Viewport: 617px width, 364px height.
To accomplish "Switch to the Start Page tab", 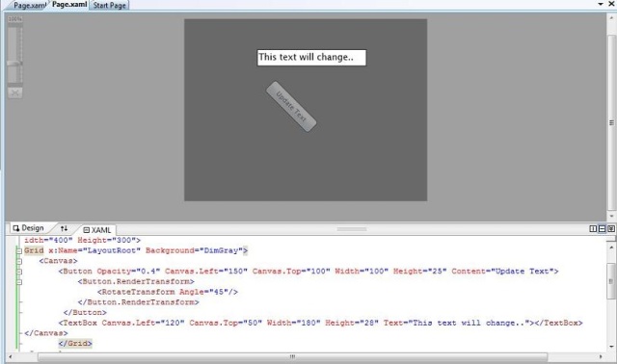I will click(x=109, y=6).
